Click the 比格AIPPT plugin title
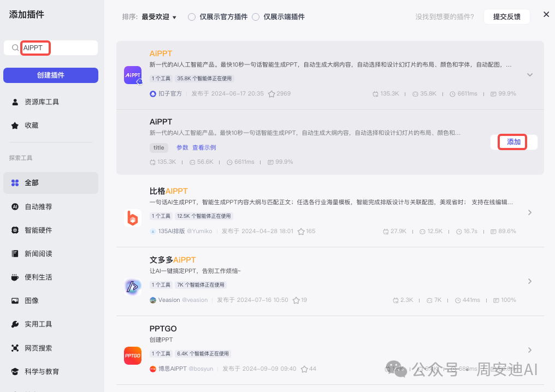Image resolution: width=555 pixels, height=392 pixels. (x=168, y=192)
